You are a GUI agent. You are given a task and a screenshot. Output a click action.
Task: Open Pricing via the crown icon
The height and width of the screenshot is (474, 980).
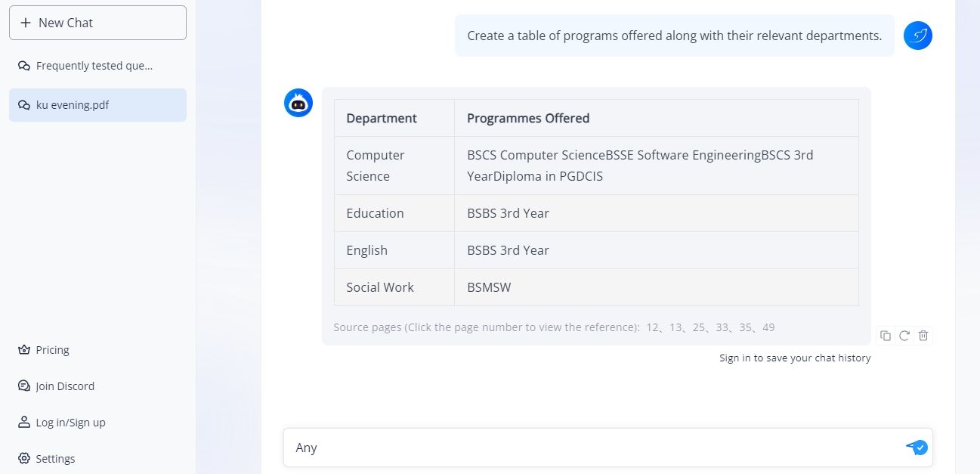(24, 349)
